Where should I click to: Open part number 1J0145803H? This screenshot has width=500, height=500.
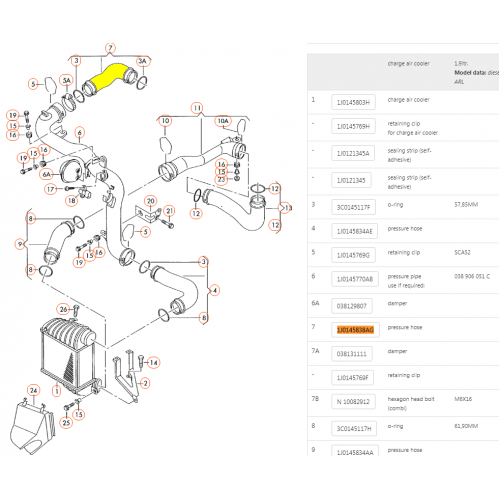(353, 102)
